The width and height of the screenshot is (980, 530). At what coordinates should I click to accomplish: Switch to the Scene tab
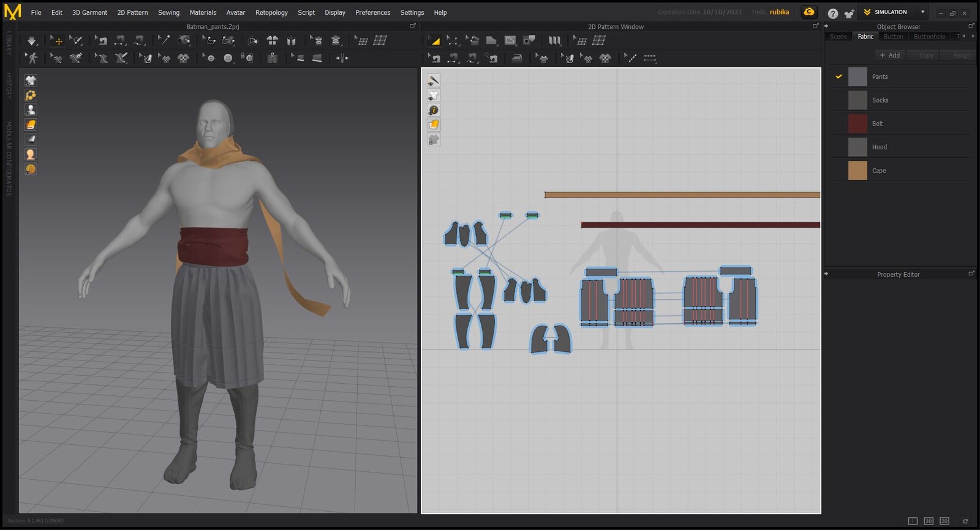(839, 37)
